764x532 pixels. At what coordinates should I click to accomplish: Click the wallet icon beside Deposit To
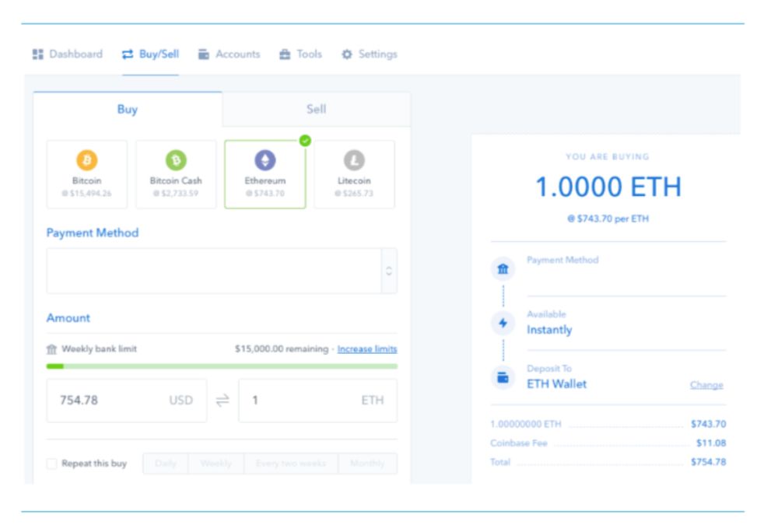tap(503, 377)
